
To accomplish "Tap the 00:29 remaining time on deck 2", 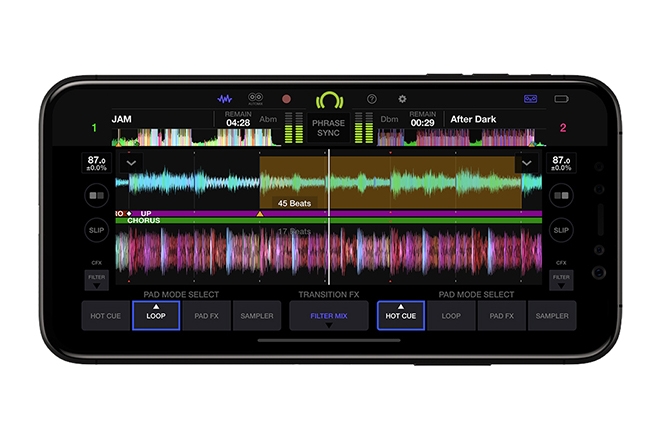I will 423,123.
